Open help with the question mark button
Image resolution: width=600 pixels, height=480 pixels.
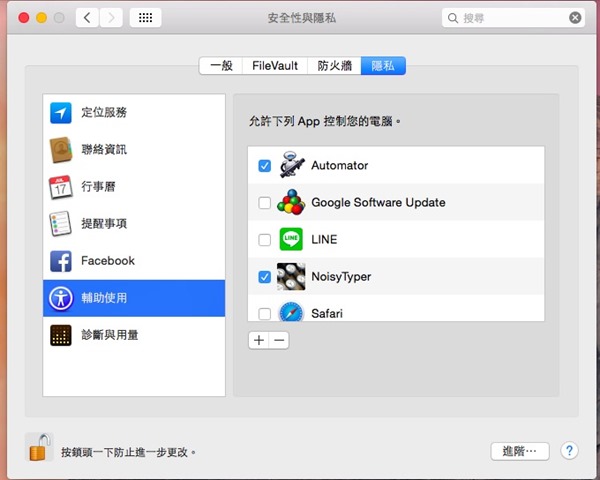coord(569,451)
